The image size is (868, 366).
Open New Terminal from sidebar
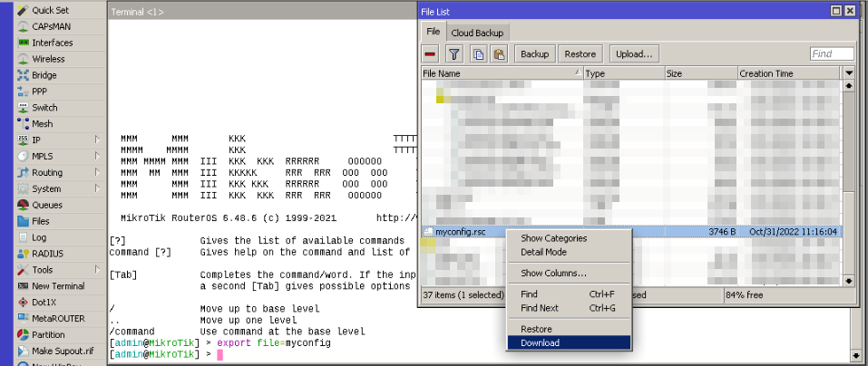click(51, 286)
